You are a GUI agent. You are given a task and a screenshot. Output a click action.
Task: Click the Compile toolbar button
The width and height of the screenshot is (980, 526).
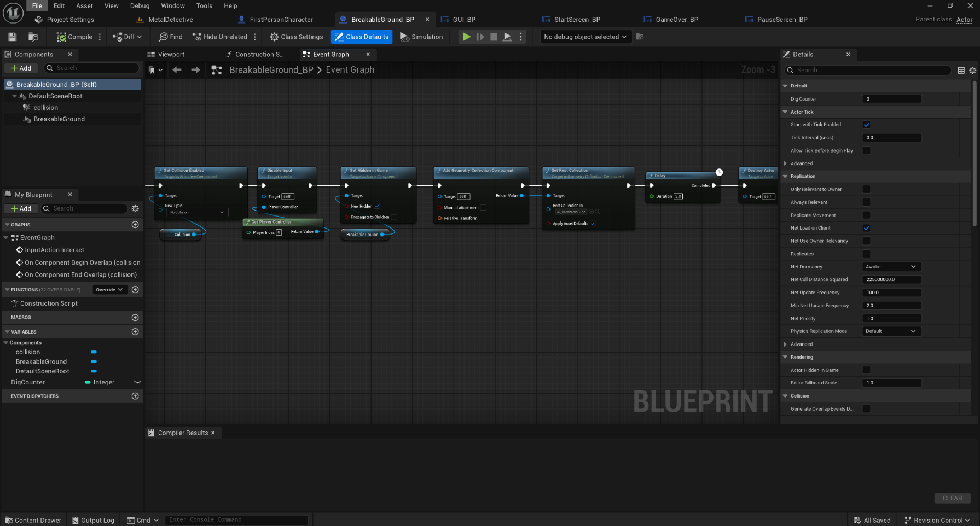pos(74,37)
